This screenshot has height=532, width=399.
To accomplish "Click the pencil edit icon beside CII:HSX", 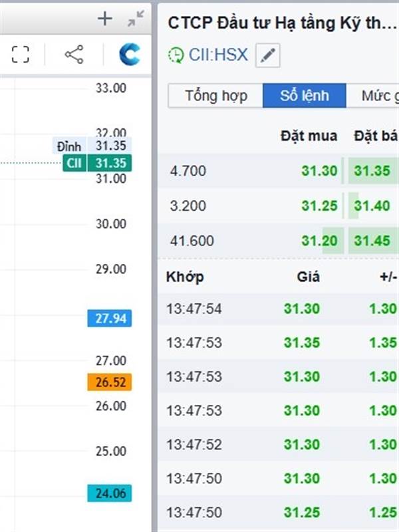I will pyautogui.click(x=267, y=55).
